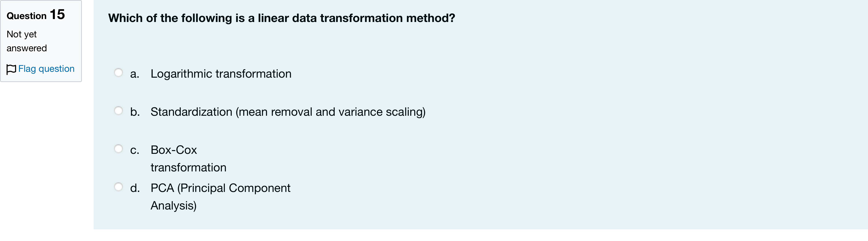868x241 pixels.
Task: Click the word transformation under Box-Cox
Action: (188, 167)
